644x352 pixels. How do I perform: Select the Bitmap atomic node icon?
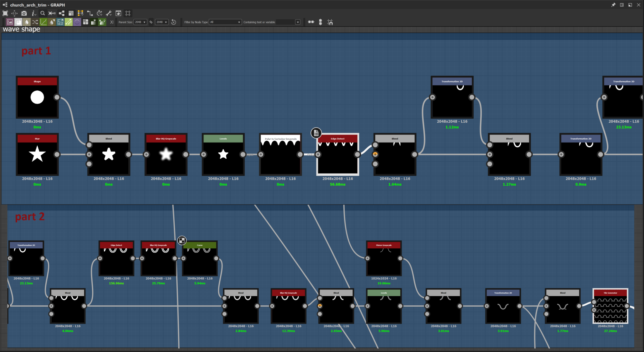click(10, 22)
